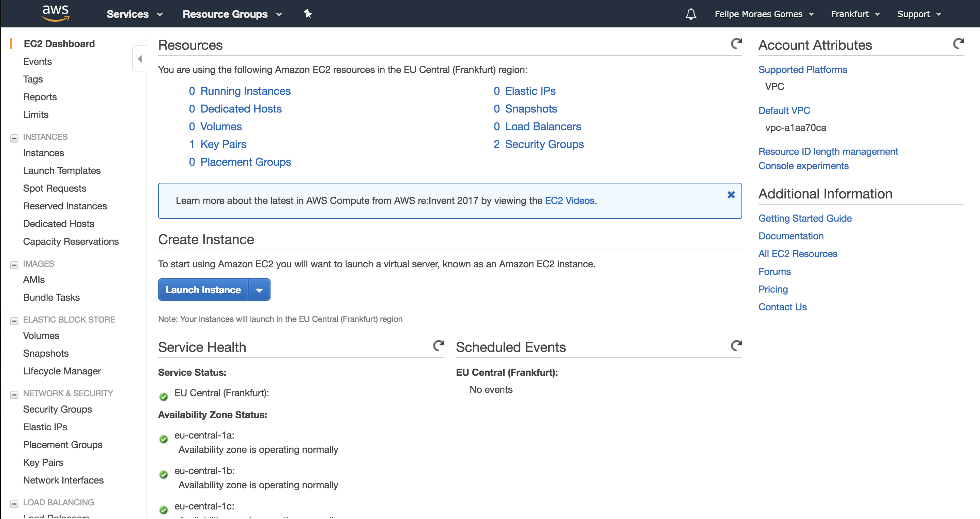Viewport: 980px width, 519px height.
Task: Open the Support dropdown menu
Action: click(x=919, y=14)
